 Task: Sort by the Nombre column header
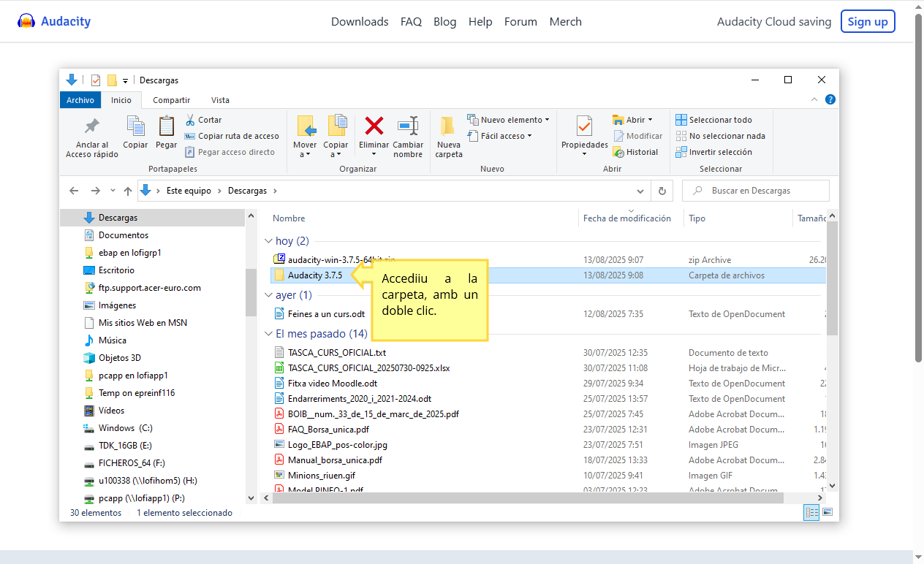tap(289, 218)
